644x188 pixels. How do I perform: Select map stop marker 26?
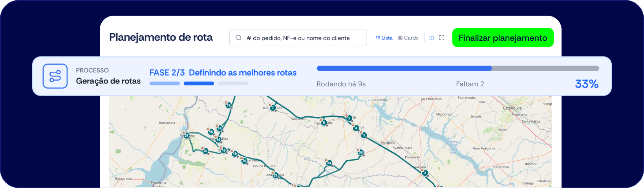[x=205, y=151]
